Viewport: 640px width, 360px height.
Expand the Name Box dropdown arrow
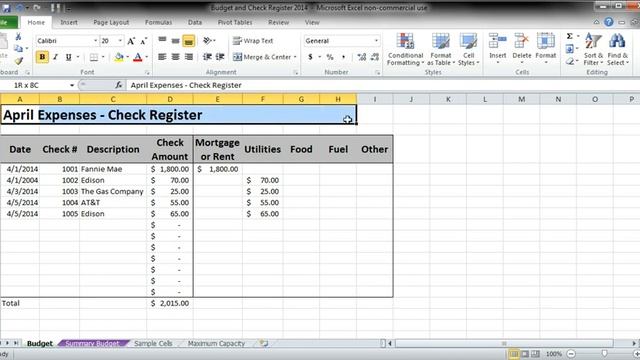click(x=72, y=85)
